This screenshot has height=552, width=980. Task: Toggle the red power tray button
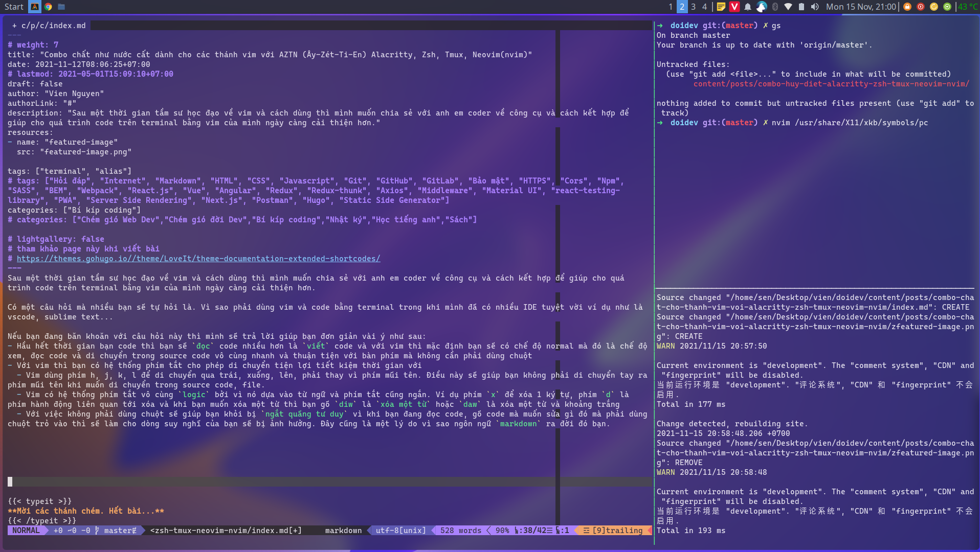point(920,7)
